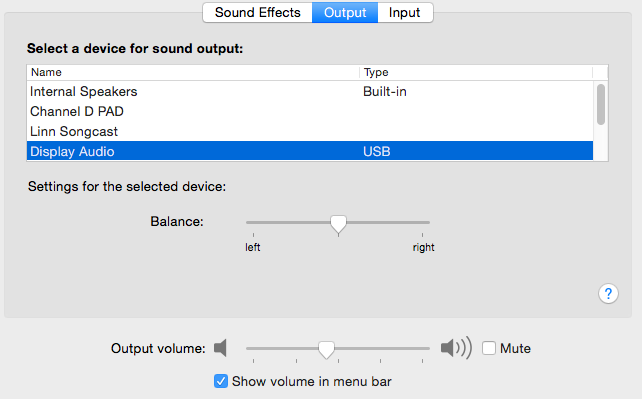Sort devices by Name column header
The image size is (642, 399).
[193, 72]
